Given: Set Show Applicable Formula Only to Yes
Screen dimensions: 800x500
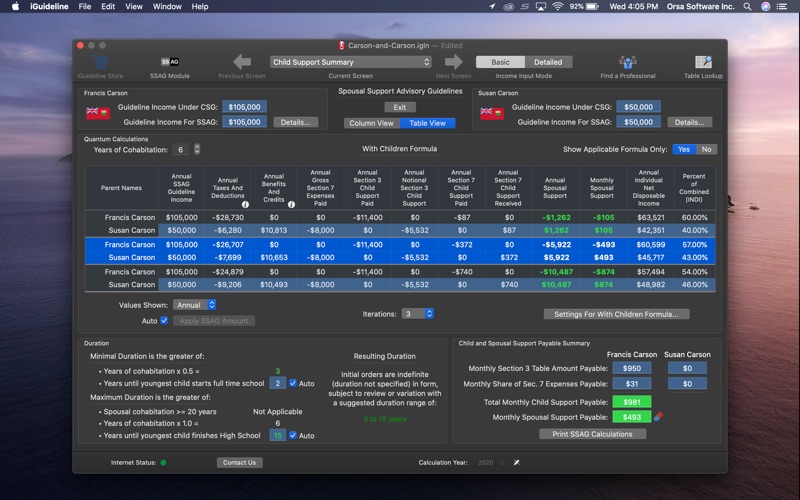Looking at the screenshot, I should pos(684,149).
